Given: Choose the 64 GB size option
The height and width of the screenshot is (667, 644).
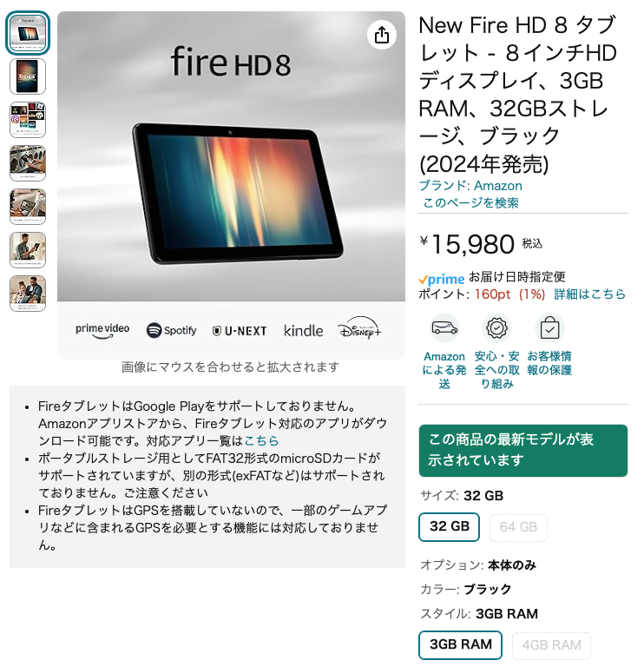Looking at the screenshot, I should (x=518, y=527).
